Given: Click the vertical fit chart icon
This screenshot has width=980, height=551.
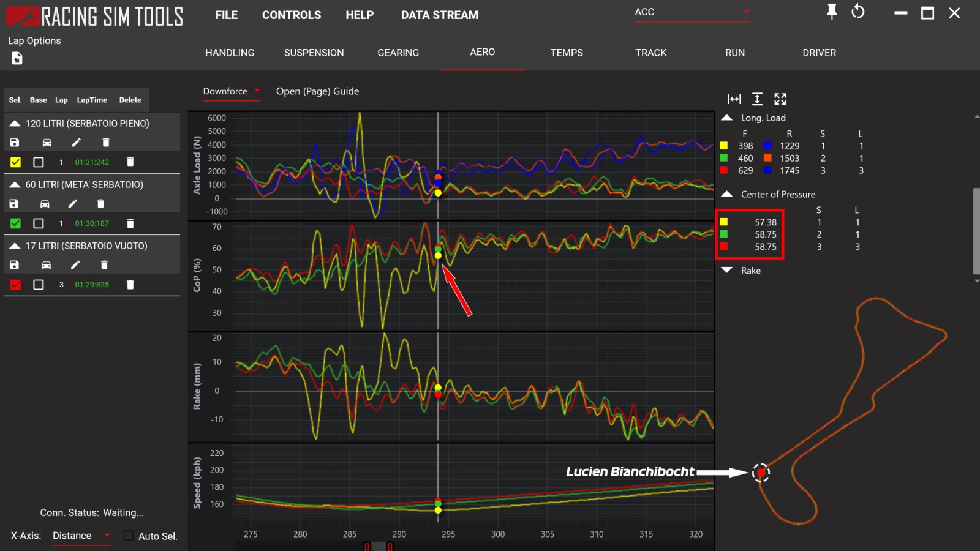Looking at the screenshot, I should point(757,99).
